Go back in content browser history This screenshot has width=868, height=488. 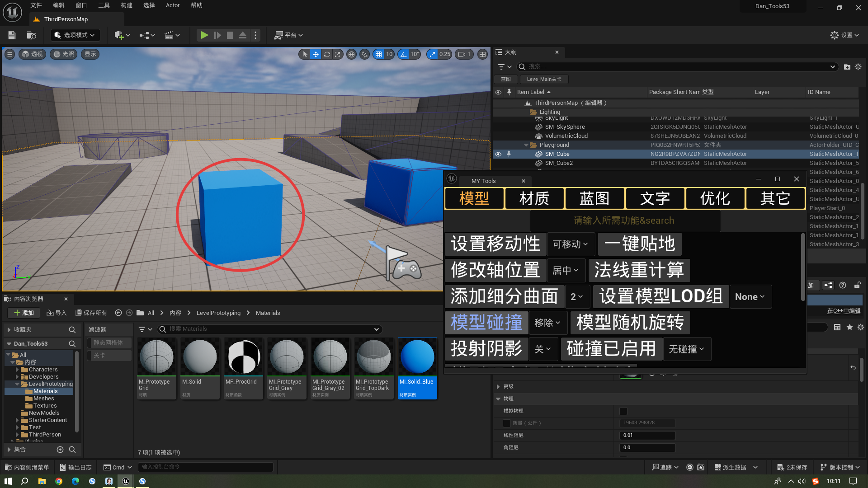point(118,313)
